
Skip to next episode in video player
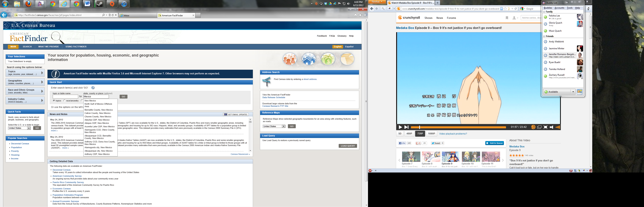(x=406, y=127)
